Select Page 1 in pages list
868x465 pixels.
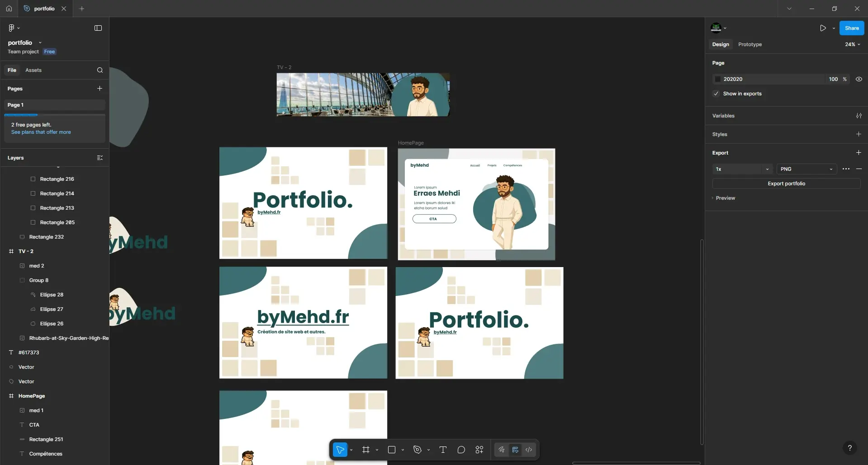tap(55, 105)
